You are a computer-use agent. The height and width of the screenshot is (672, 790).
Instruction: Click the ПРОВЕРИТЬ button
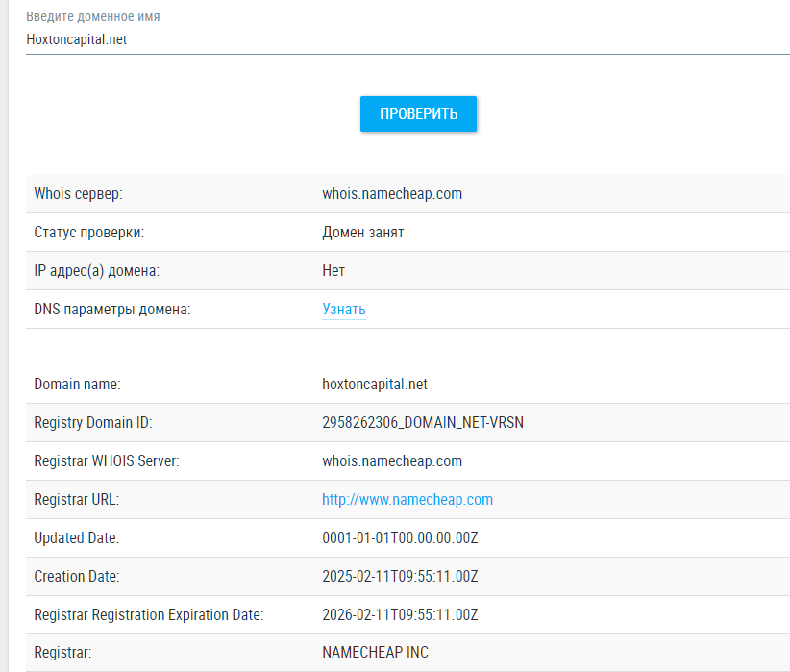tap(418, 114)
